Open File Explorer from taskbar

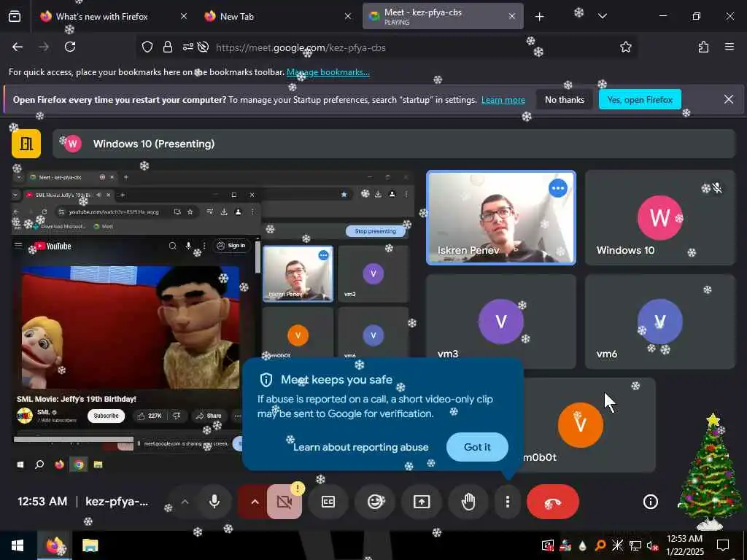(90, 545)
